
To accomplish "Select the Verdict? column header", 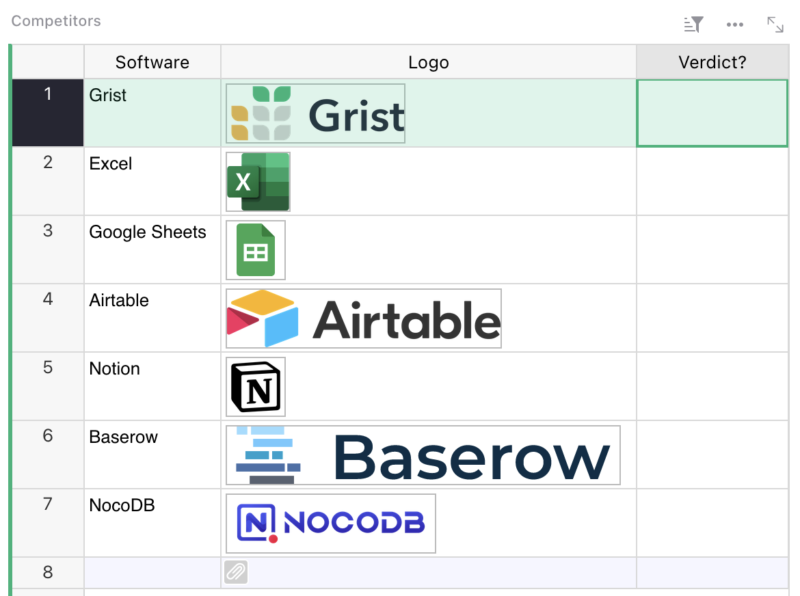I will tap(712, 62).
